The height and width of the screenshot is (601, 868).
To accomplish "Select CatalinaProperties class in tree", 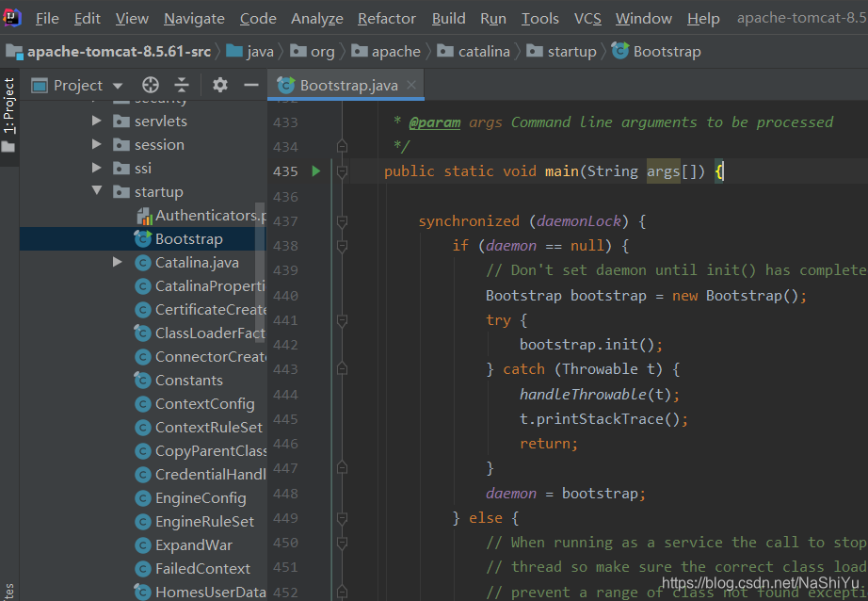I will [x=201, y=285].
